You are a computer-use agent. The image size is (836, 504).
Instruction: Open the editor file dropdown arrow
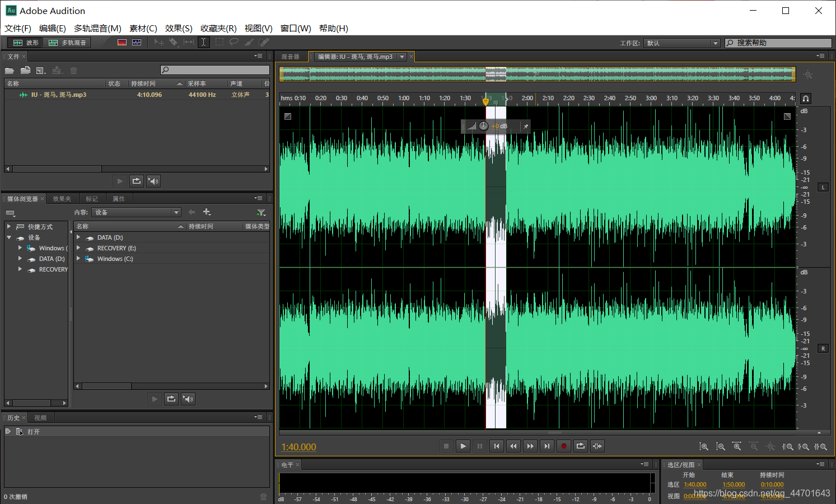(x=402, y=57)
